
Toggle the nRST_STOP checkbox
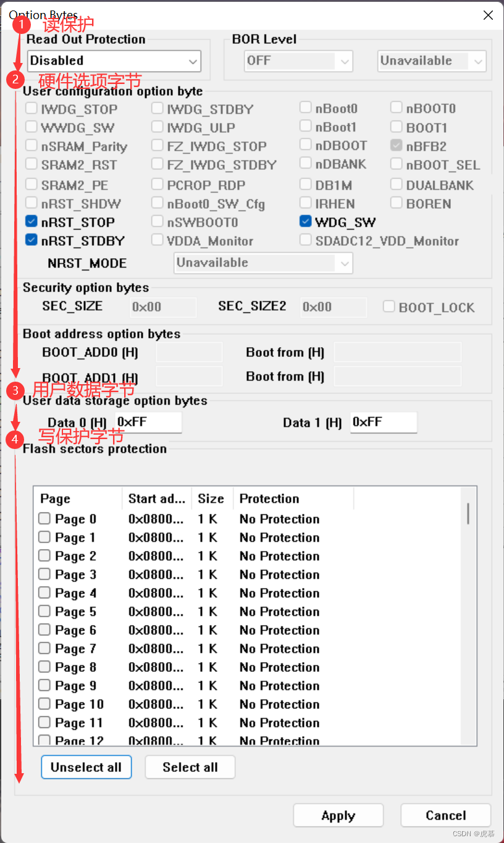(31, 221)
